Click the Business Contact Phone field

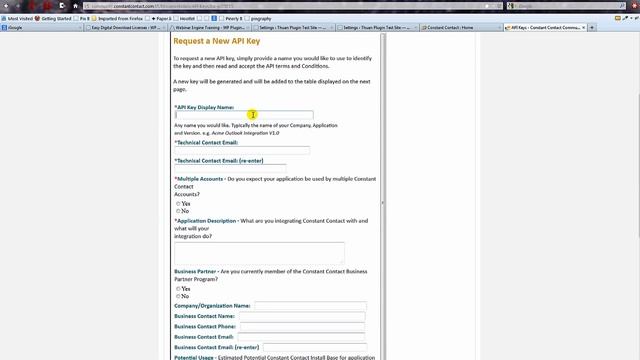click(302, 327)
